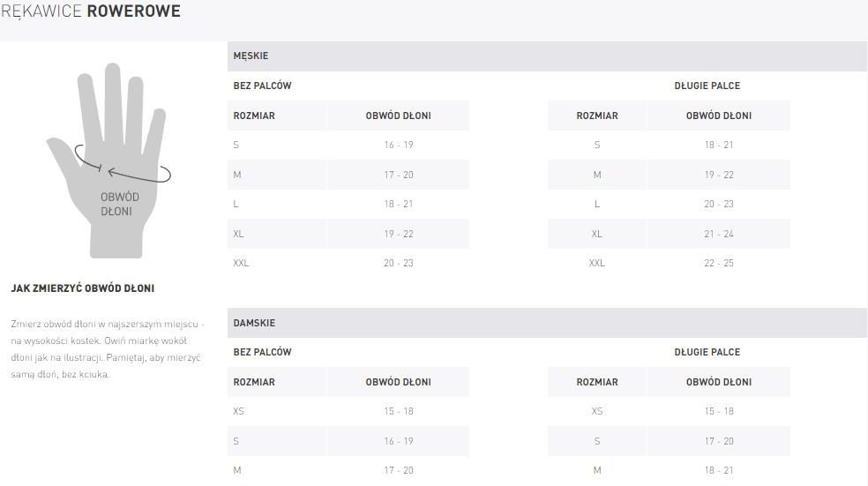The image size is (868, 486).
Task: Click the hand measuring instructions paragraph
Action: (x=108, y=349)
